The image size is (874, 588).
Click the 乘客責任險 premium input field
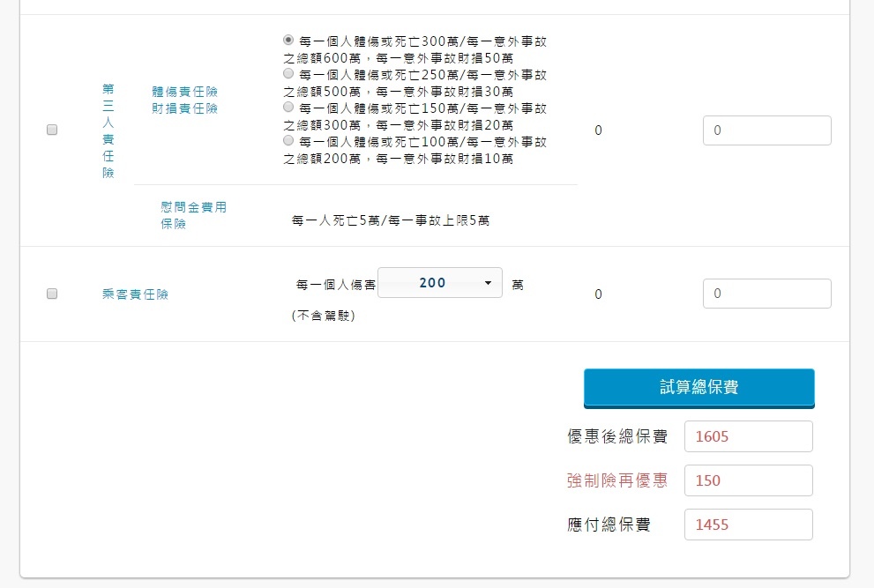(x=767, y=294)
